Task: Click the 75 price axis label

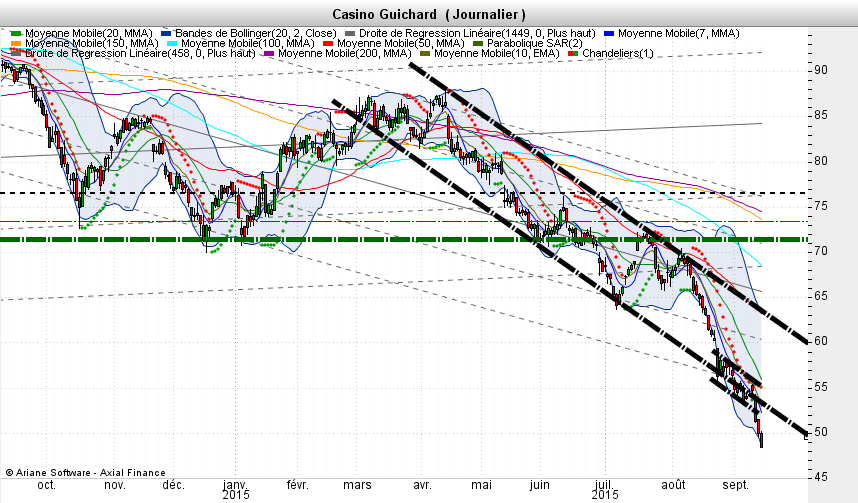Action: (x=821, y=206)
